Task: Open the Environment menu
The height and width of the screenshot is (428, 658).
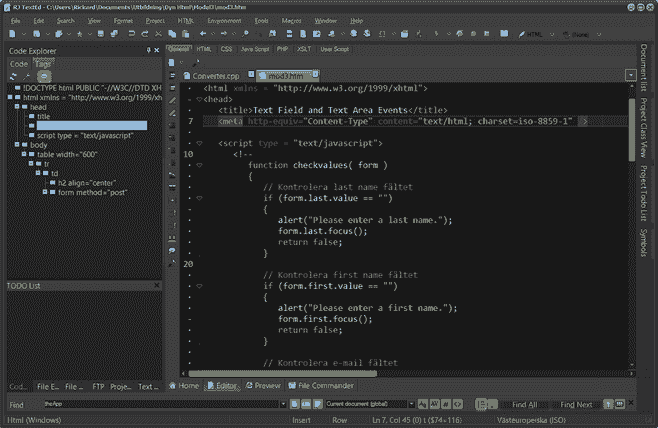Action: point(224,21)
